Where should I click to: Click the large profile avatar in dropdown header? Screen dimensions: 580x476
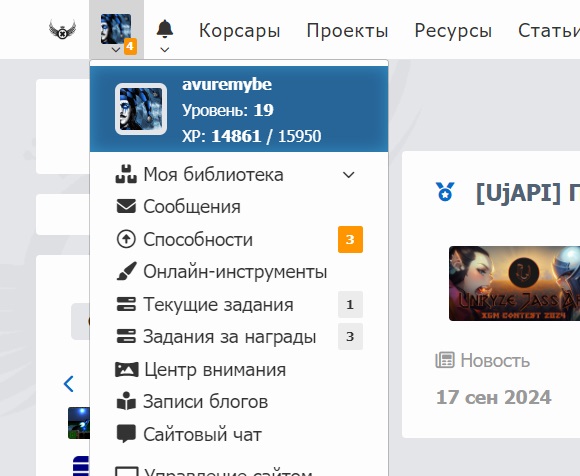pos(141,109)
